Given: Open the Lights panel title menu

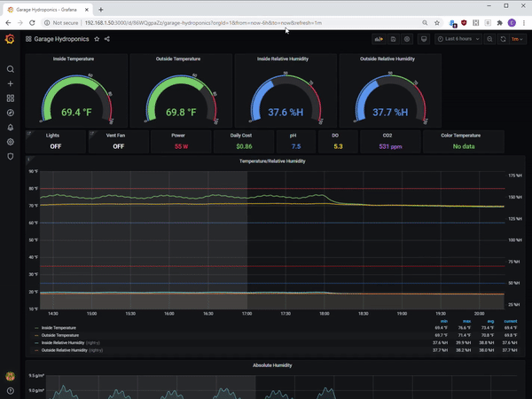Looking at the screenshot, I should [x=52, y=135].
